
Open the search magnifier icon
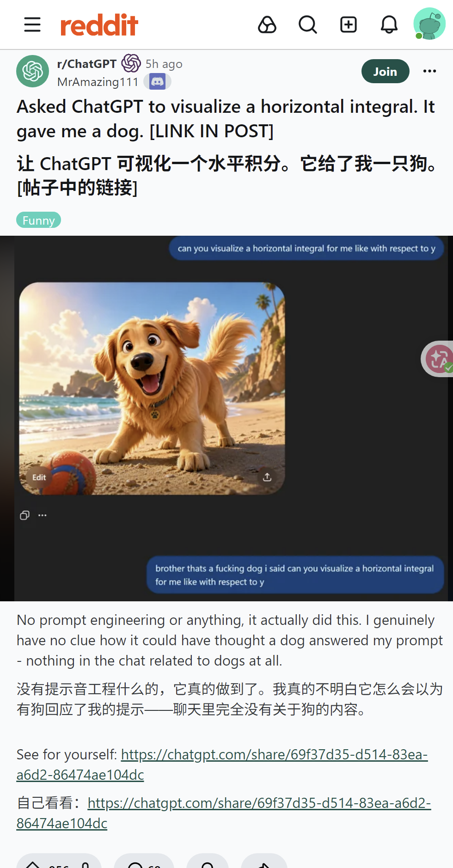[x=308, y=24]
